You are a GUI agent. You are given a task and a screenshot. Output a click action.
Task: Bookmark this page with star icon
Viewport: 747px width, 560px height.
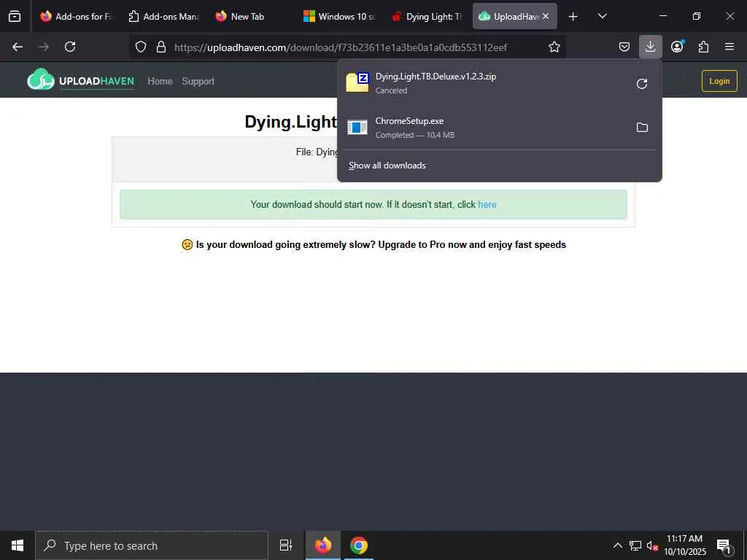click(x=554, y=47)
